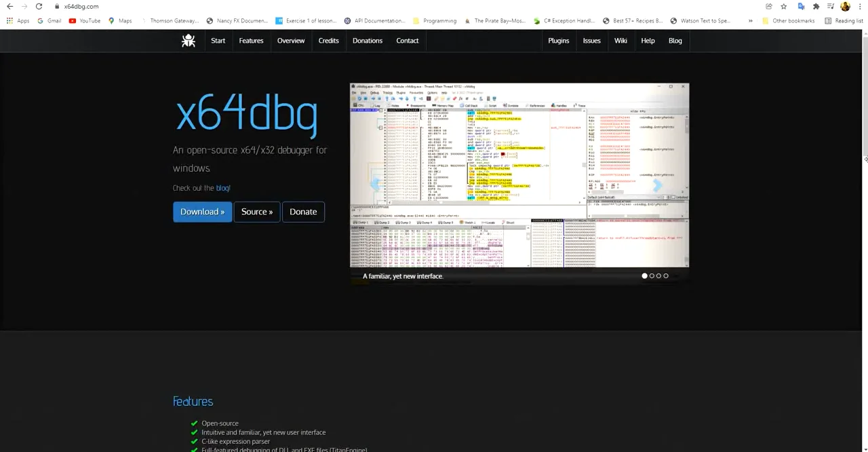Click 'A familiar, yet new interface' caption
868x452 pixels.
(x=403, y=276)
